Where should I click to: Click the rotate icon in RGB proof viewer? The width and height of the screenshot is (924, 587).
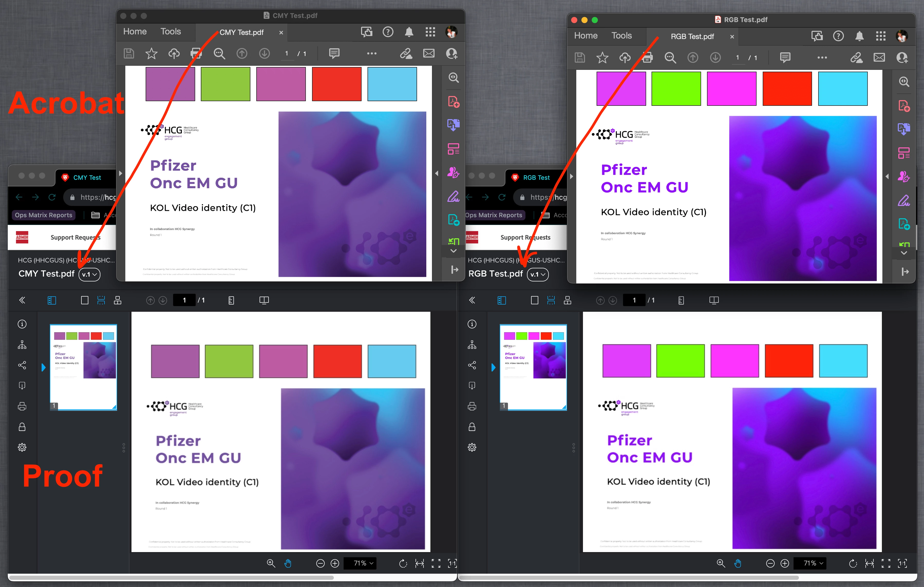pyautogui.click(x=853, y=563)
